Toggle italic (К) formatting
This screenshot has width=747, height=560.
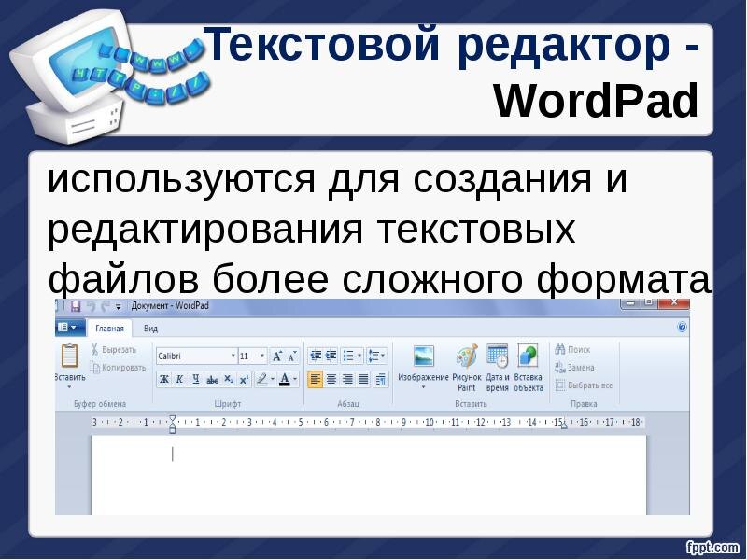pos(179,379)
